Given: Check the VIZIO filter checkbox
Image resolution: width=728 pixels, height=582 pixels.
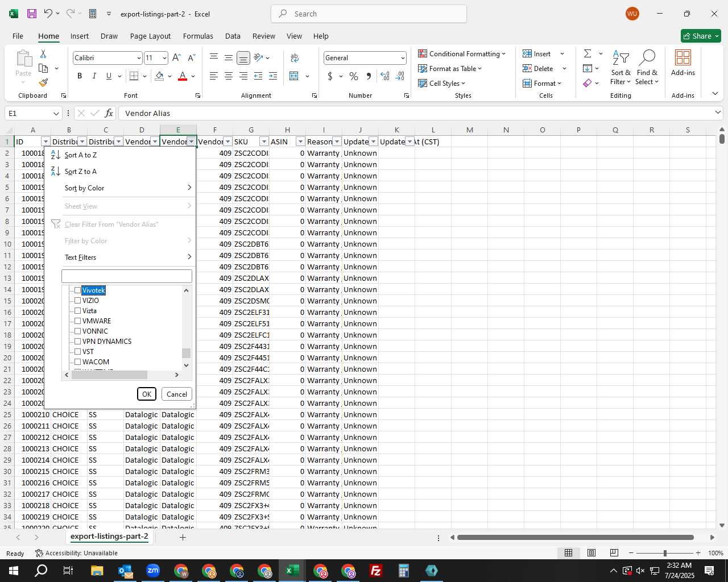Looking at the screenshot, I should (x=78, y=301).
